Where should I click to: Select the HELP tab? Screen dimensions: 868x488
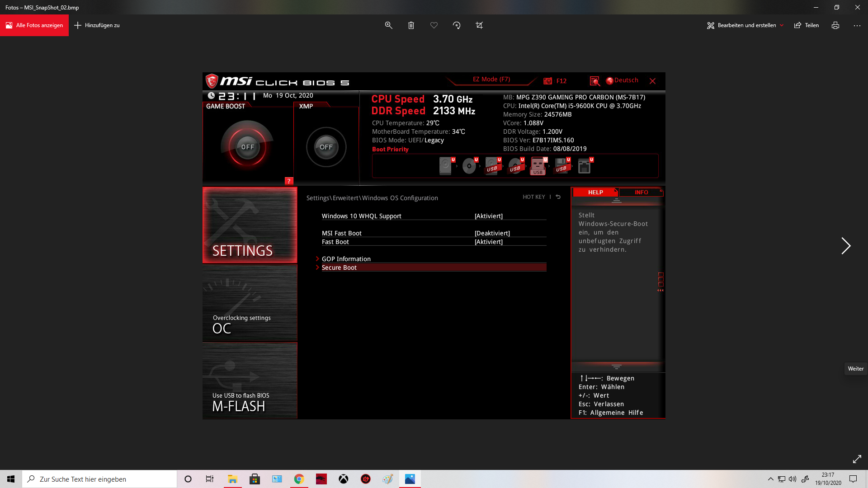595,192
